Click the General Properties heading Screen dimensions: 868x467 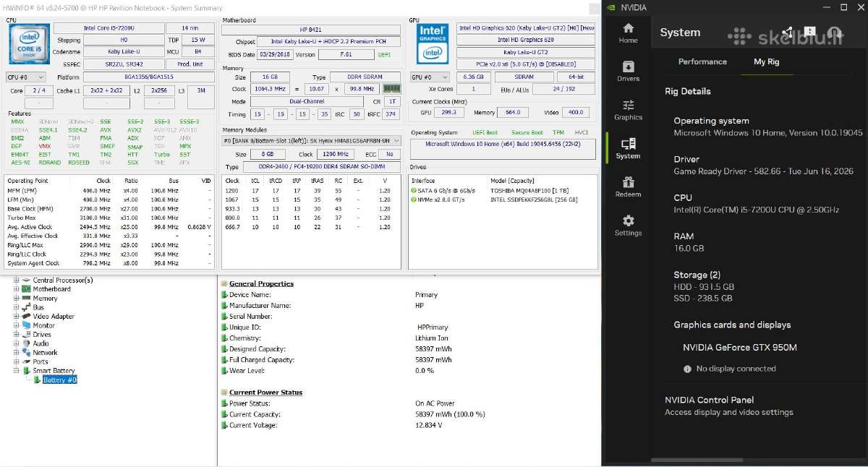point(261,283)
